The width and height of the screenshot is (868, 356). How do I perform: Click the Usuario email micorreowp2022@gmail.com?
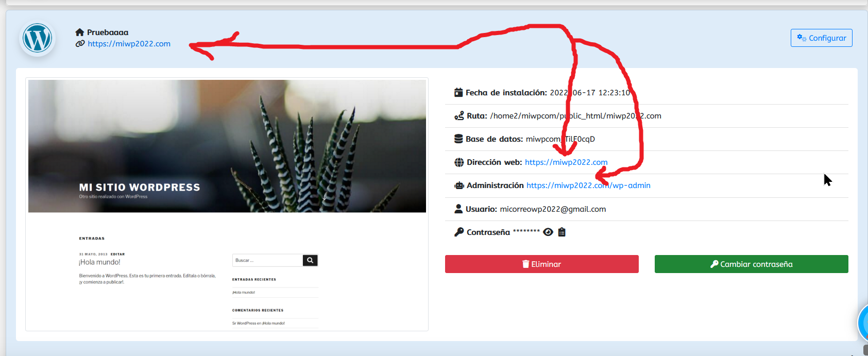pos(553,209)
